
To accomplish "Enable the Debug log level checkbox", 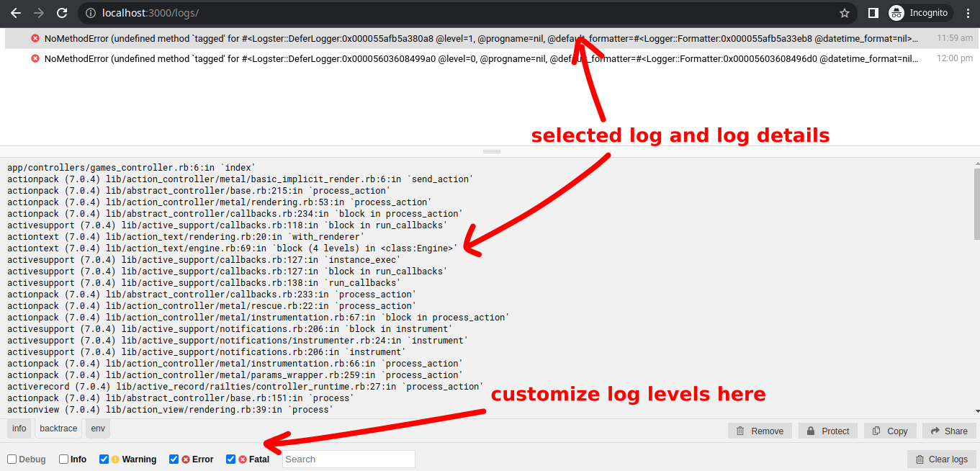I will (x=11, y=459).
